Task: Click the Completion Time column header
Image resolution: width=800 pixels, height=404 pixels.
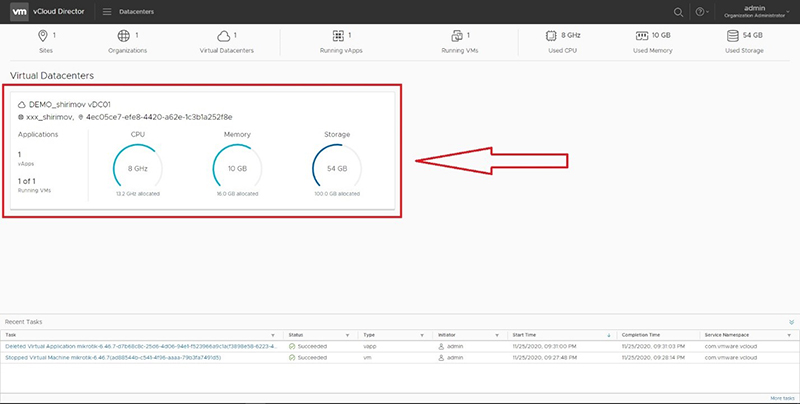Action: (x=641, y=335)
